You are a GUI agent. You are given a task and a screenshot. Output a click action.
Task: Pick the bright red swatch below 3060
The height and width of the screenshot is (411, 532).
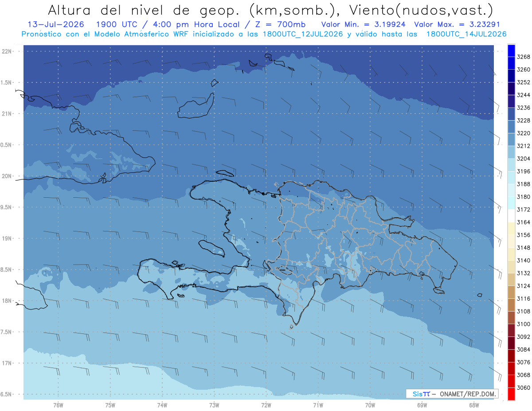(x=511, y=394)
